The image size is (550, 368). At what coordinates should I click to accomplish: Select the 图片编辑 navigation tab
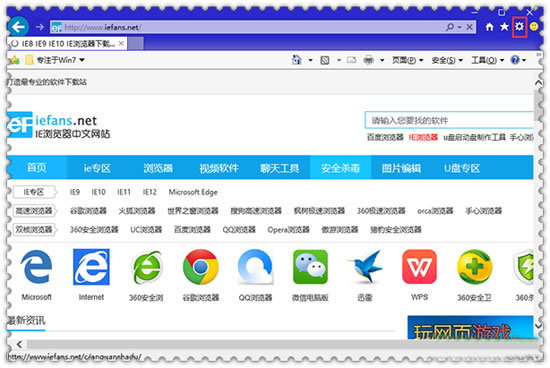(x=401, y=168)
